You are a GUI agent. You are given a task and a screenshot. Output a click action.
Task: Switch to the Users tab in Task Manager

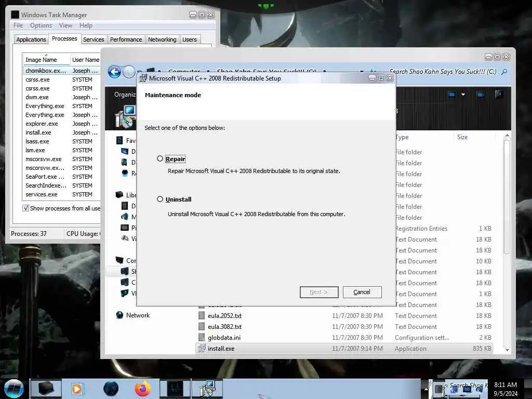[x=189, y=39]
